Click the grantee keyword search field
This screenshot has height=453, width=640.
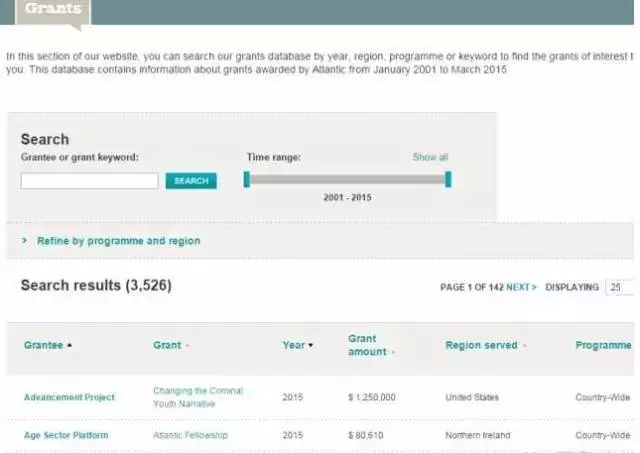pos(89,181)
